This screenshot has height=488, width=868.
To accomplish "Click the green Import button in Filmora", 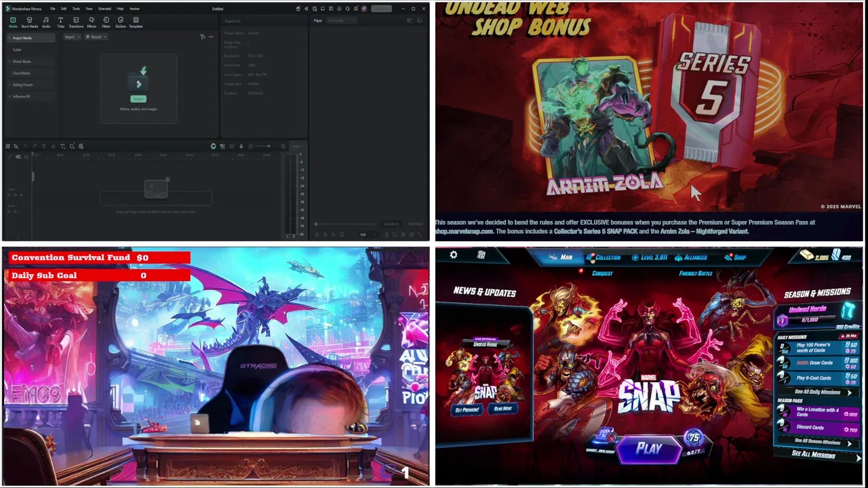I will point(138,99).
